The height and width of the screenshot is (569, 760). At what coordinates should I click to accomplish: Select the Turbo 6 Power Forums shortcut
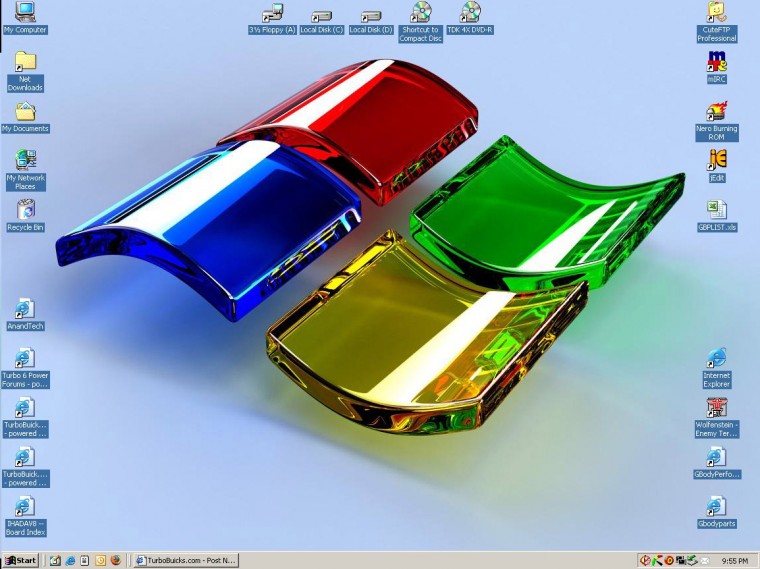25,368
